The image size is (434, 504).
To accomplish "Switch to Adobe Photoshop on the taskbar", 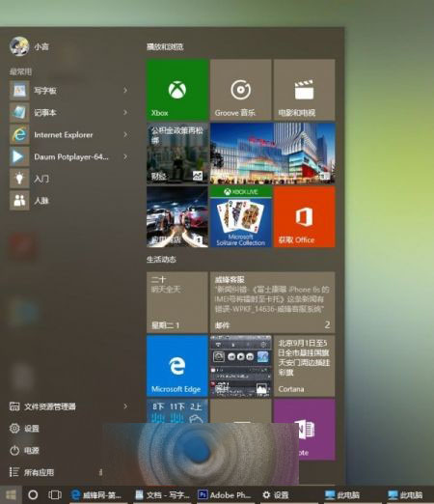I will (x=225, y=494).
